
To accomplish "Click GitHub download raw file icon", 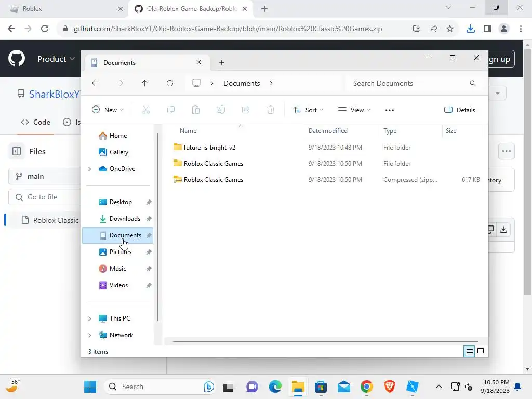I will click(x=503, y=229).
